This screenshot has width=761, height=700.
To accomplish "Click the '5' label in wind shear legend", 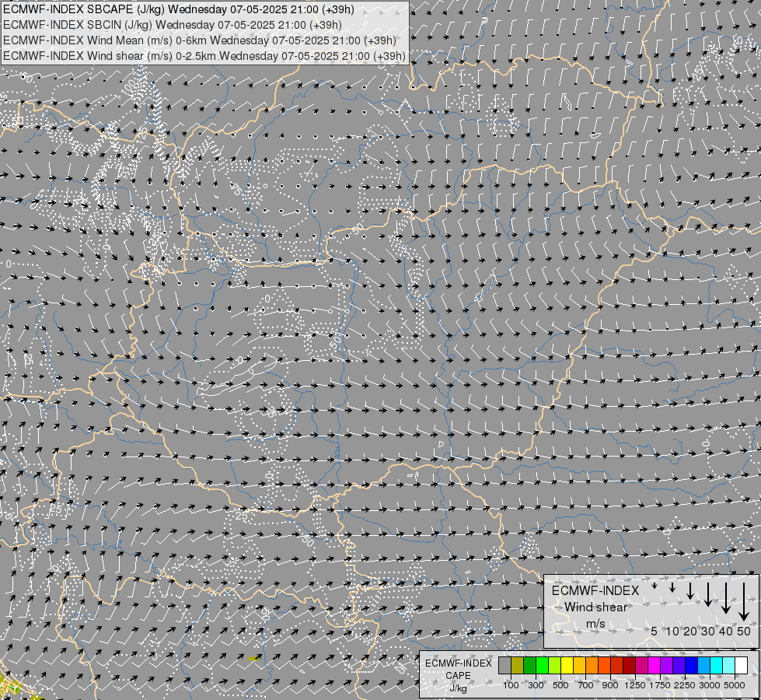I will (x=654, y=631).
